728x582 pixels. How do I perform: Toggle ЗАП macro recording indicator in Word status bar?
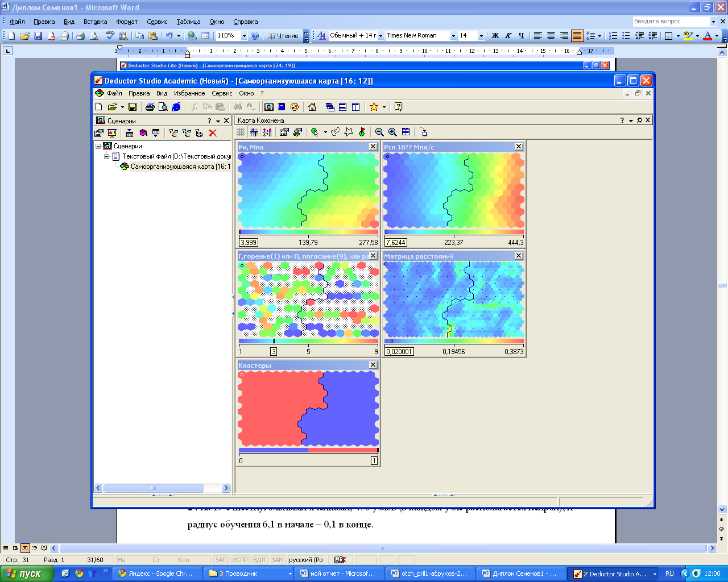coord(221,560)
